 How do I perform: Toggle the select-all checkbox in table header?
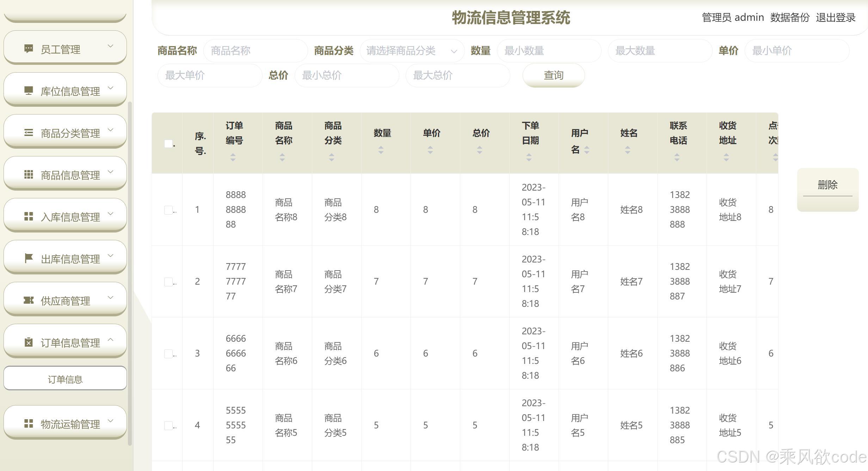coord(168,144)
